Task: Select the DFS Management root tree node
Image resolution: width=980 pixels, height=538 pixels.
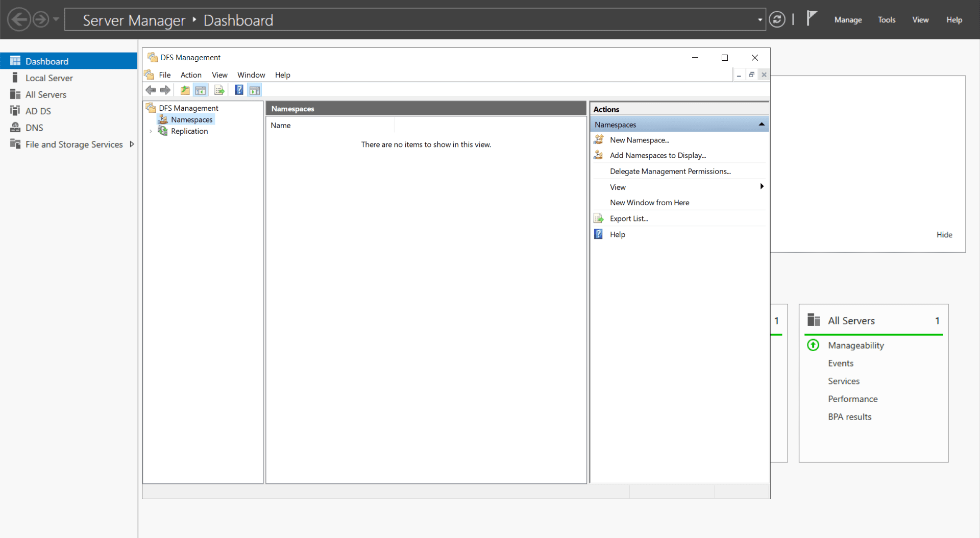Action: pos(188,108)
